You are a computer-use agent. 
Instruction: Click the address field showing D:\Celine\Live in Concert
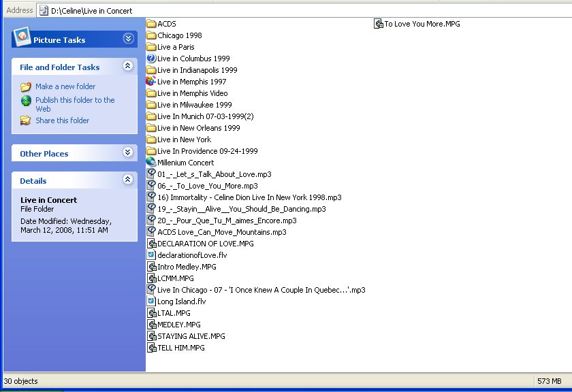(304, 11)
